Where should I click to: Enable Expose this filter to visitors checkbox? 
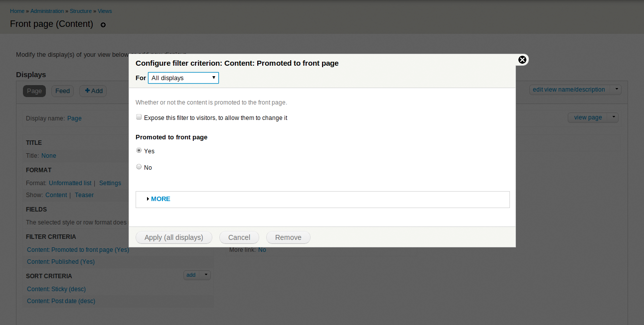click(139, 117)
